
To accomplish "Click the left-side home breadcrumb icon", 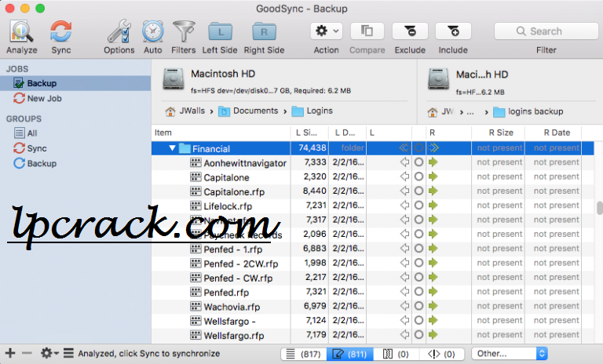I will click(x=170, y=111).
